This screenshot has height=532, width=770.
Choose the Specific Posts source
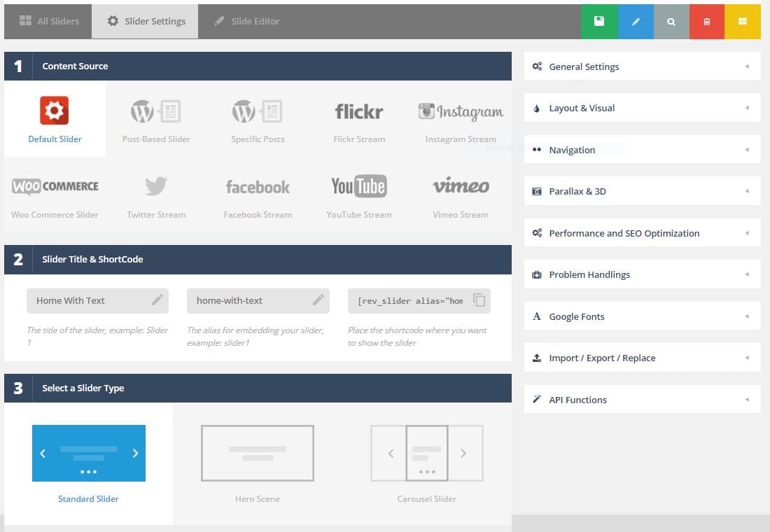pyautogui.click(x=258, y=120)
